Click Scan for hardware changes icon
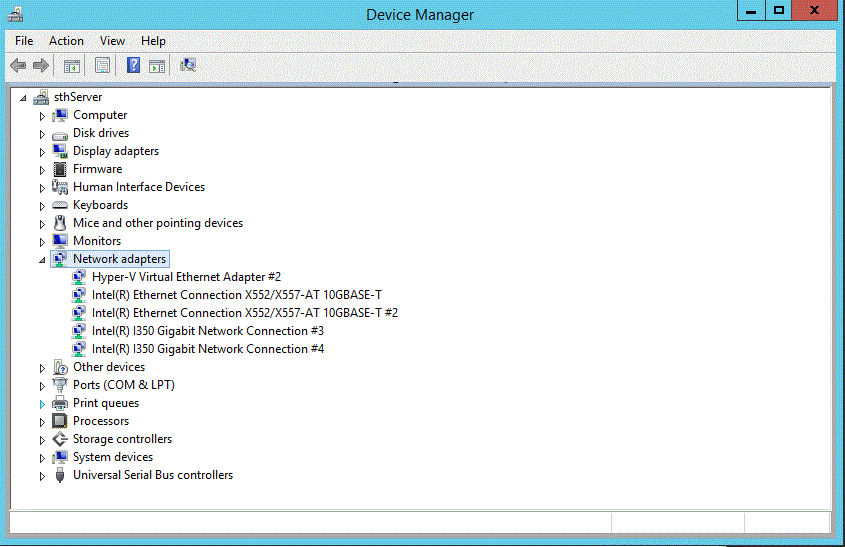845x547 pixels. coord(188,66)
